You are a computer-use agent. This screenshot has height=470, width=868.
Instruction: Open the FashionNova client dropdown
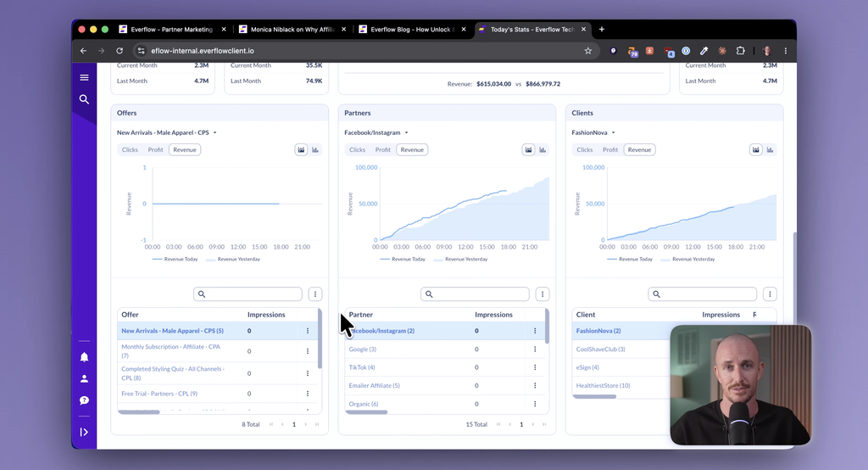point(593,133)
